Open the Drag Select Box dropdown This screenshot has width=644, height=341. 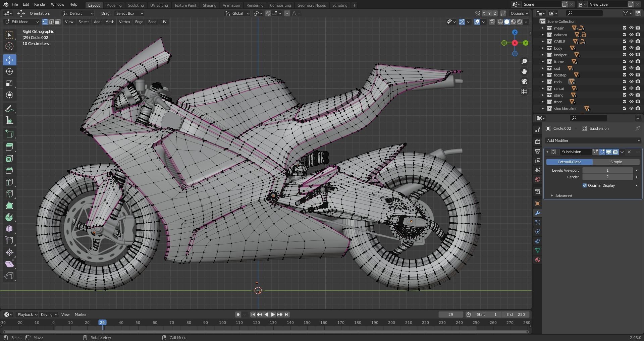pos(129,13)
